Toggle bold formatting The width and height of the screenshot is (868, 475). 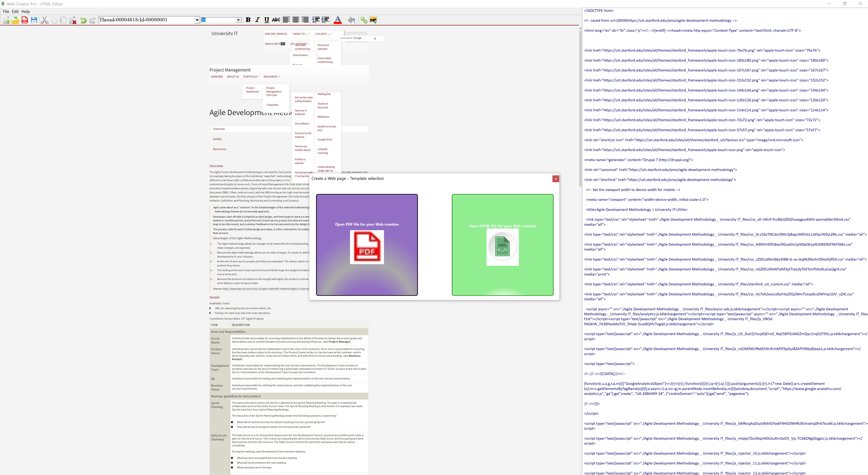pos(248,20)
